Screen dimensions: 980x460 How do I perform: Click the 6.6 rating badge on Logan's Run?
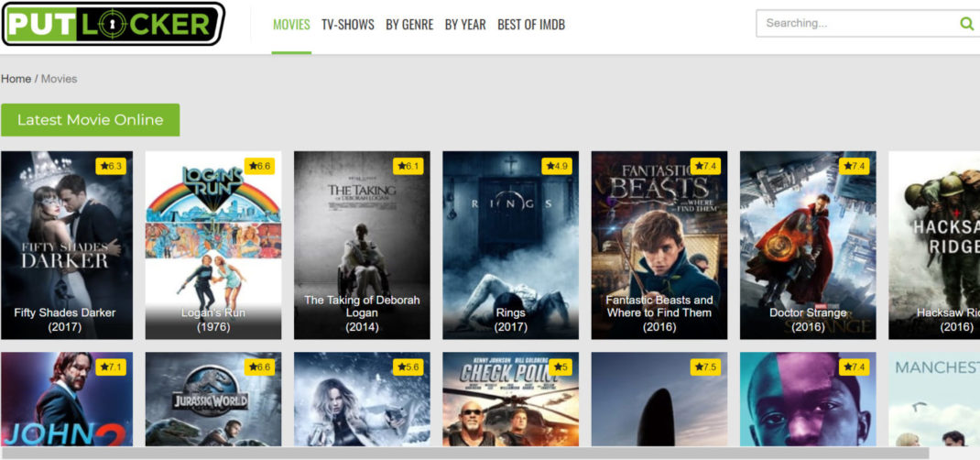click(x=259, y=166)
